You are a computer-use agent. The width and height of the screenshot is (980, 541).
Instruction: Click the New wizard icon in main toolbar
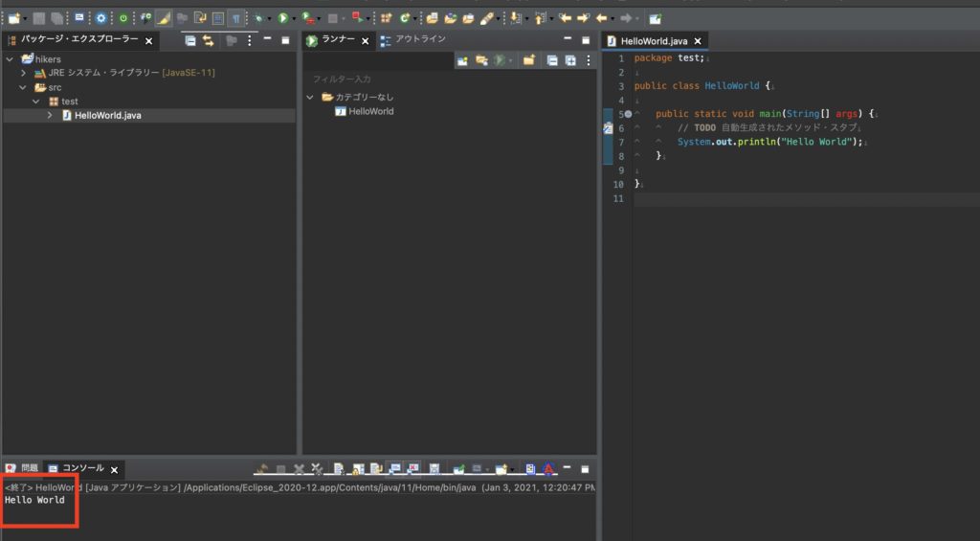pyautogui.click(x=14, y=19)
